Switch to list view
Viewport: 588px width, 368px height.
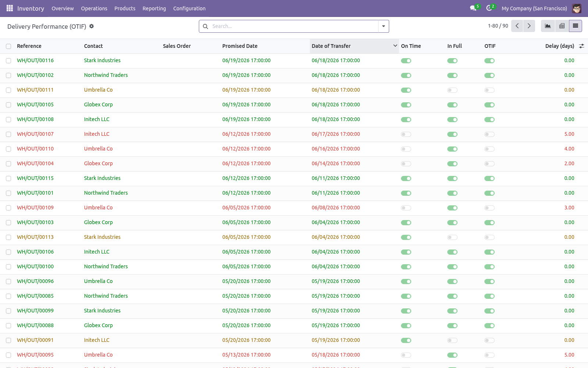click(576, 26)
